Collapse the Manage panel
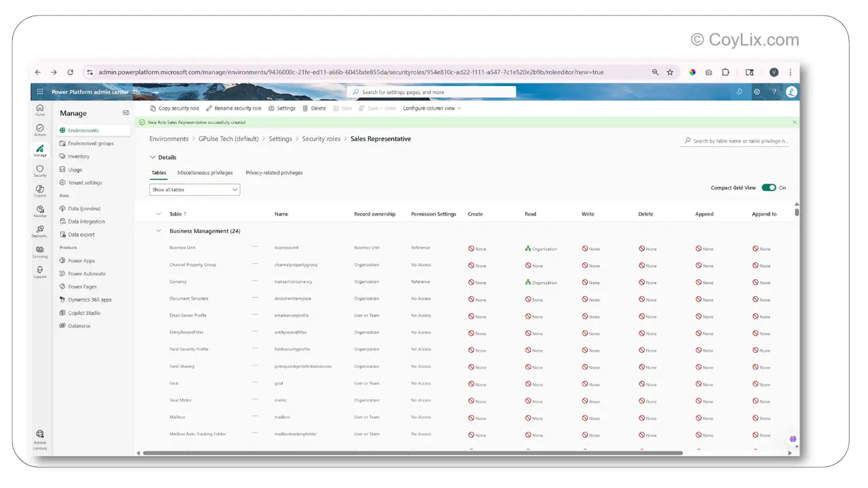 coord(125,113)
